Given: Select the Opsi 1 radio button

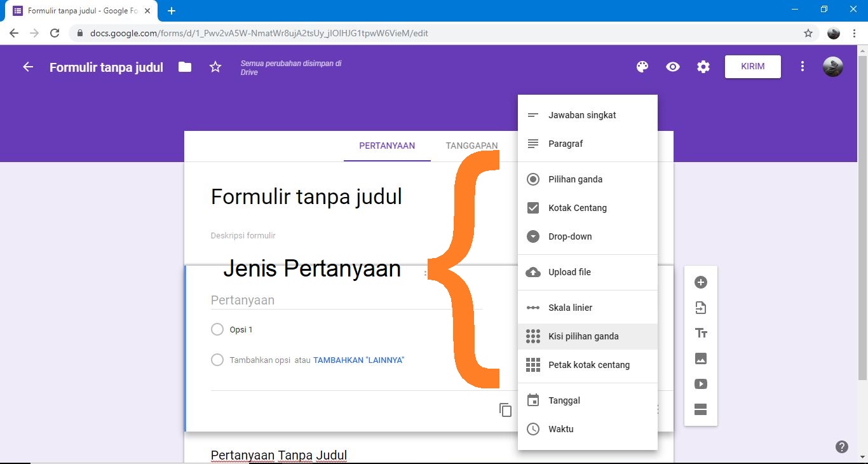Looking at the screenshot, I should tap(217, 329).
